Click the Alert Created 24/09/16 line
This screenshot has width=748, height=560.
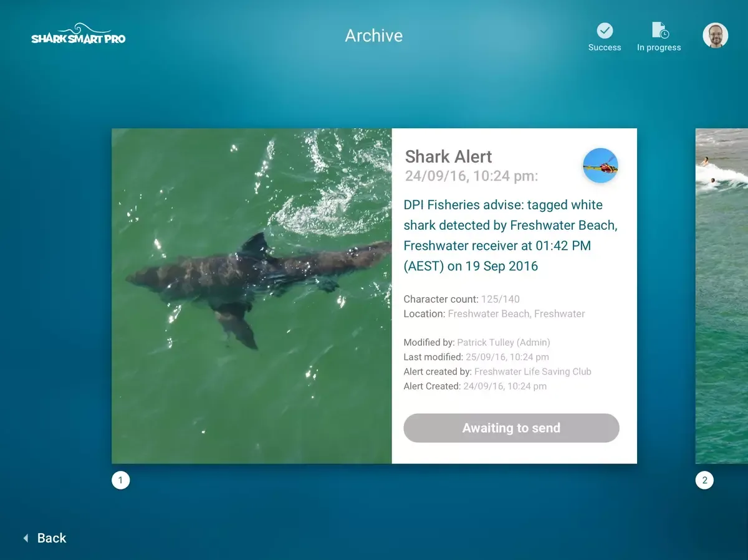point(475,386)
